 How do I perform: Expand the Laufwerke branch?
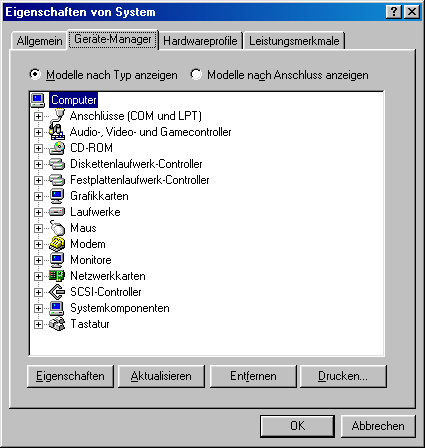point(38,212)
